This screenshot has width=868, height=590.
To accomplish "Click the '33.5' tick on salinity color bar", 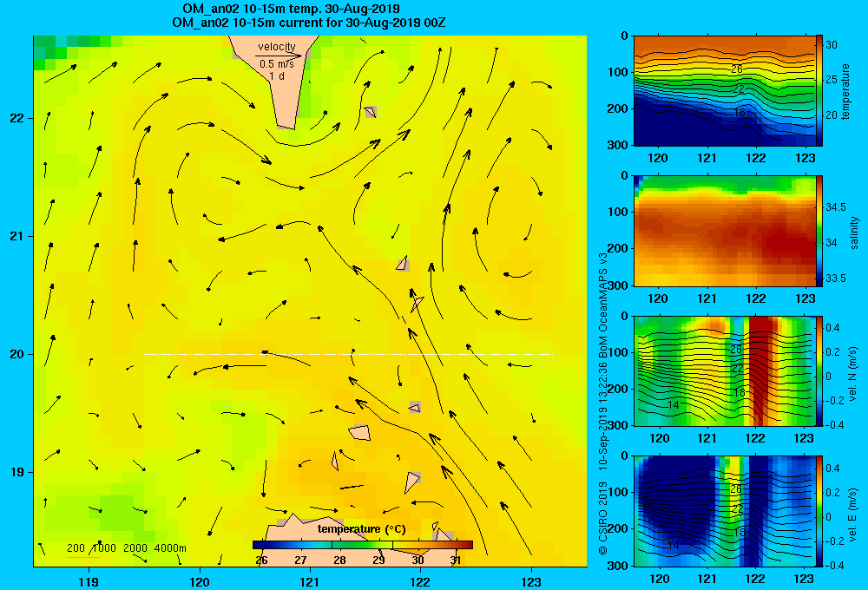I will pos(836,279).
